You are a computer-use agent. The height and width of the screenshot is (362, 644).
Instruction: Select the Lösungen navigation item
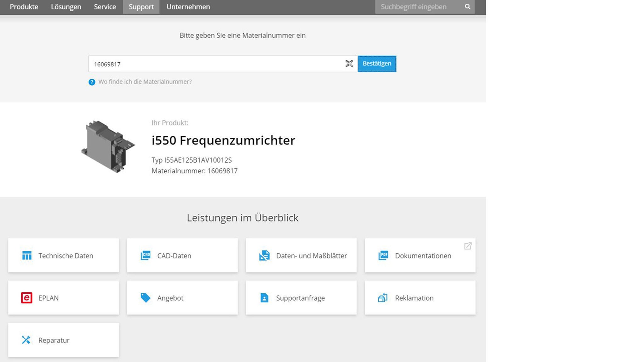[x=66, y=7]
